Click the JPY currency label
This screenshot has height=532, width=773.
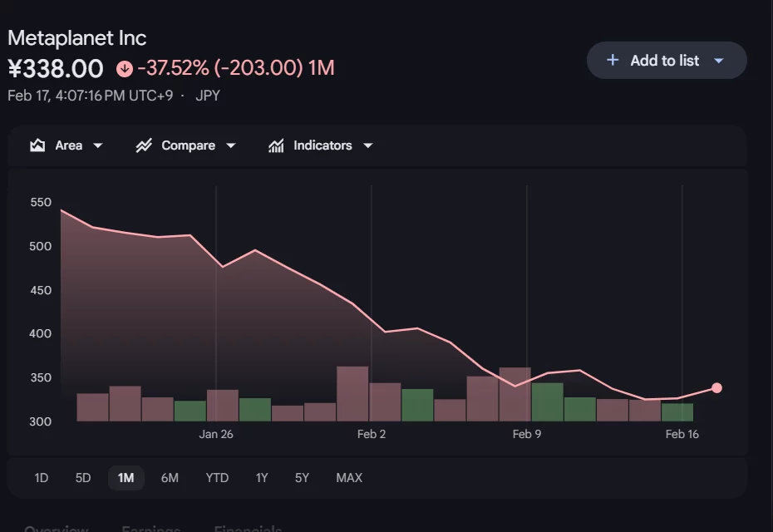coord(208,96)
